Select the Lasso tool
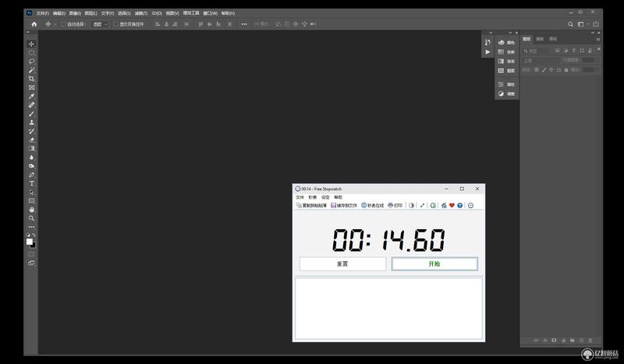 click(x=31, y=62)
